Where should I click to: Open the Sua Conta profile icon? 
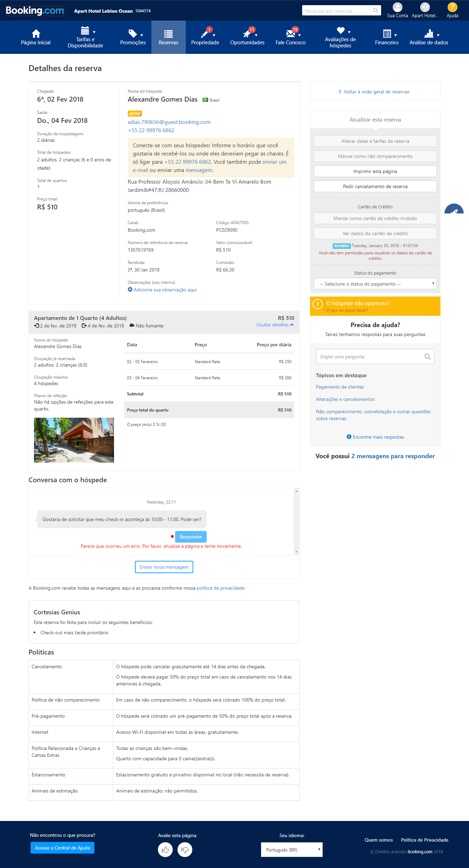397,7
